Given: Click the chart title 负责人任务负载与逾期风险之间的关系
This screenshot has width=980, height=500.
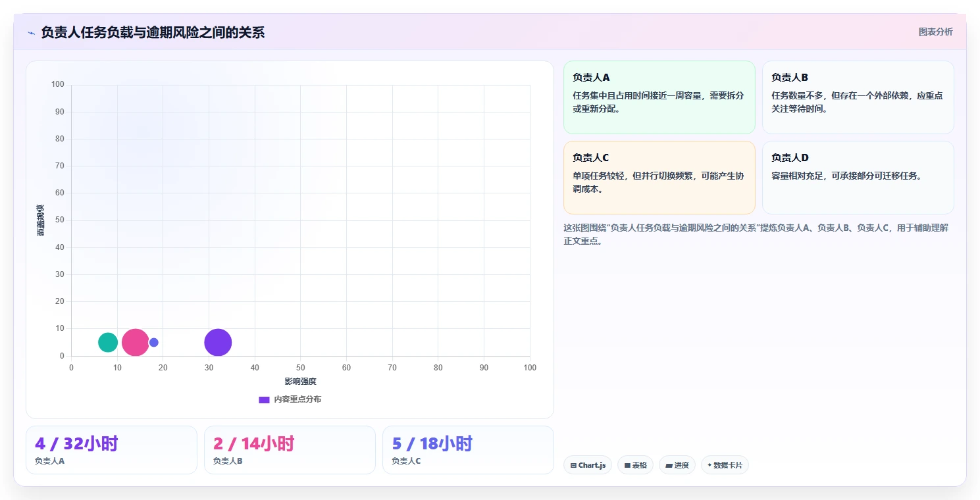Looking at the screenshot, I should tap(153, 32).
